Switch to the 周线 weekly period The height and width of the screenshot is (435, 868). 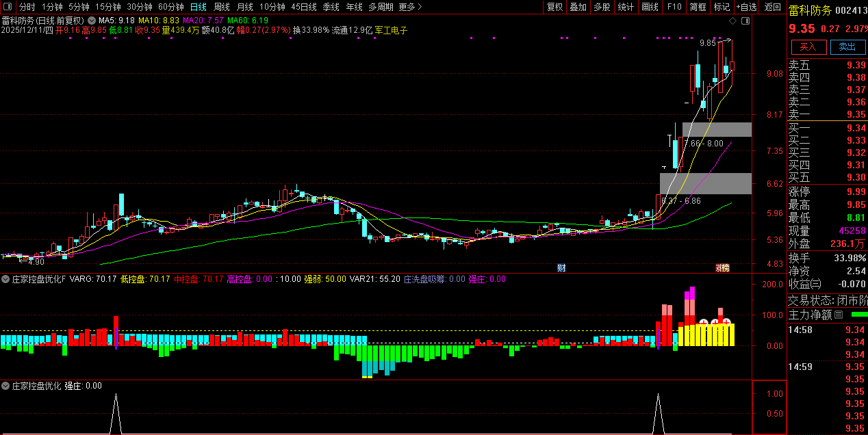(x=221, y=7)
